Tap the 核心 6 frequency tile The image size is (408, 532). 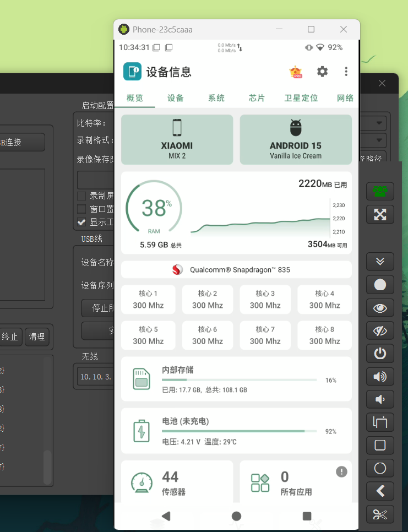(x=208, y=335)
